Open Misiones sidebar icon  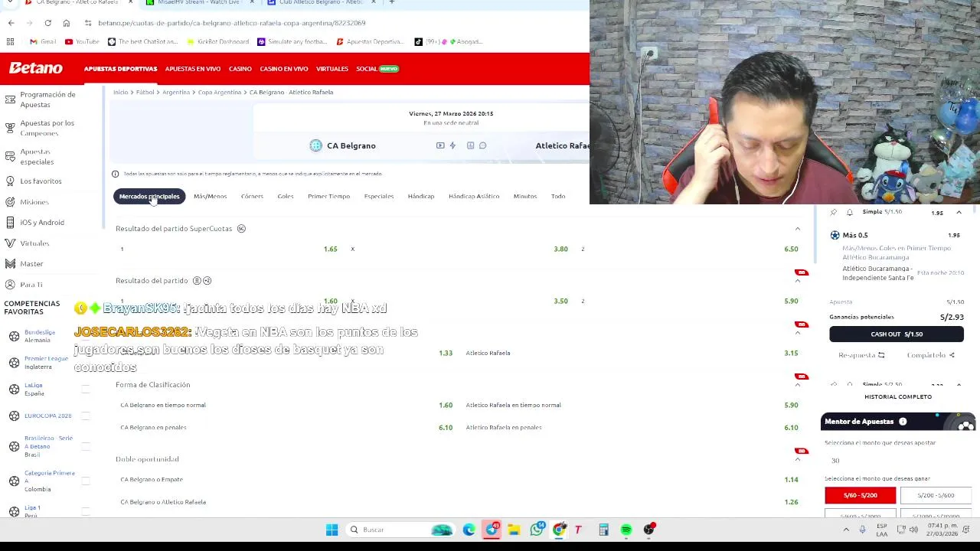[x=10, y=201]
